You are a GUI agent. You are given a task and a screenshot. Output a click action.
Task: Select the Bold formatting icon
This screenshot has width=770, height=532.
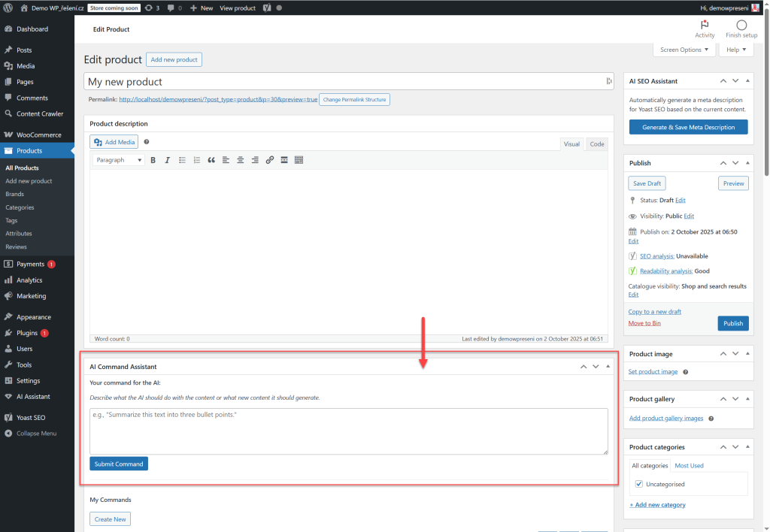click(x=153, y=159)
